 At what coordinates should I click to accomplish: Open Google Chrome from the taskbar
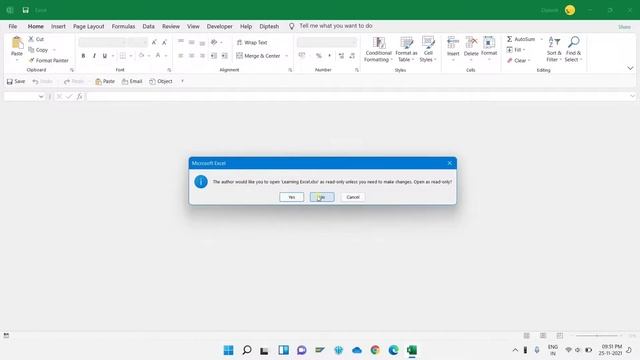tap(375, 350)
